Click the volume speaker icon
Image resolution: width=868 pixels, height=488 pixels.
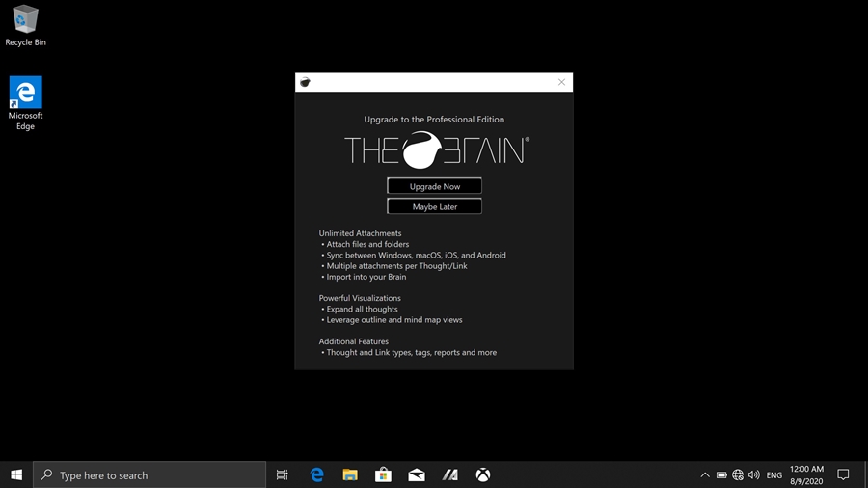coord(754,474)
